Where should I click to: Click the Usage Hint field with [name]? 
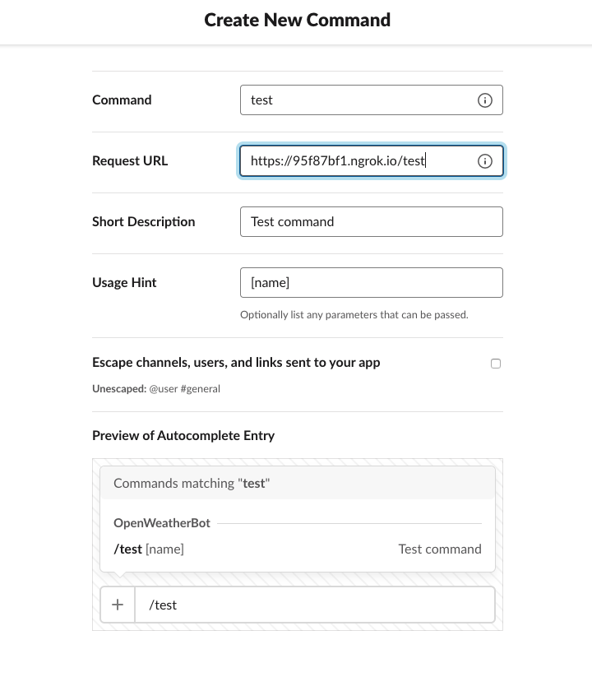[371, 283]
